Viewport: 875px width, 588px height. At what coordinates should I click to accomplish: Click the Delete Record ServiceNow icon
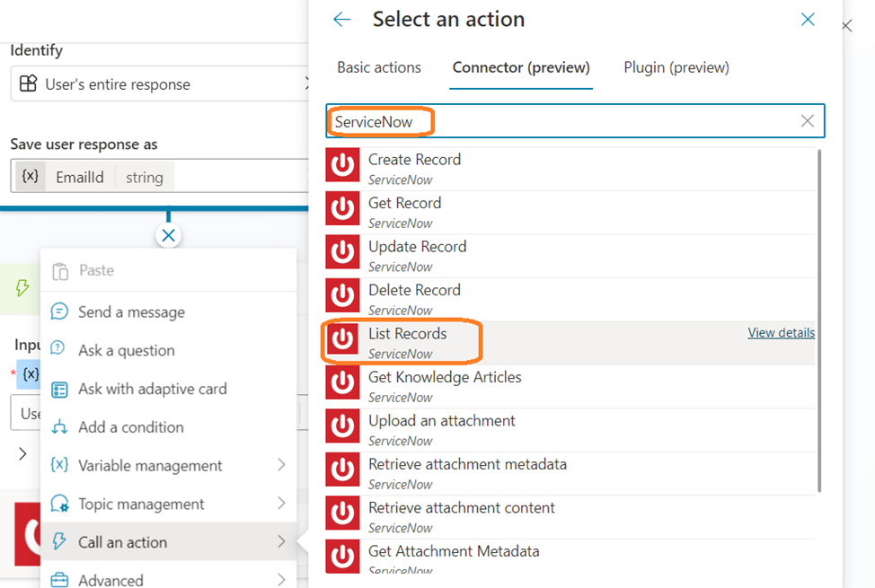(x=342, y=298)
